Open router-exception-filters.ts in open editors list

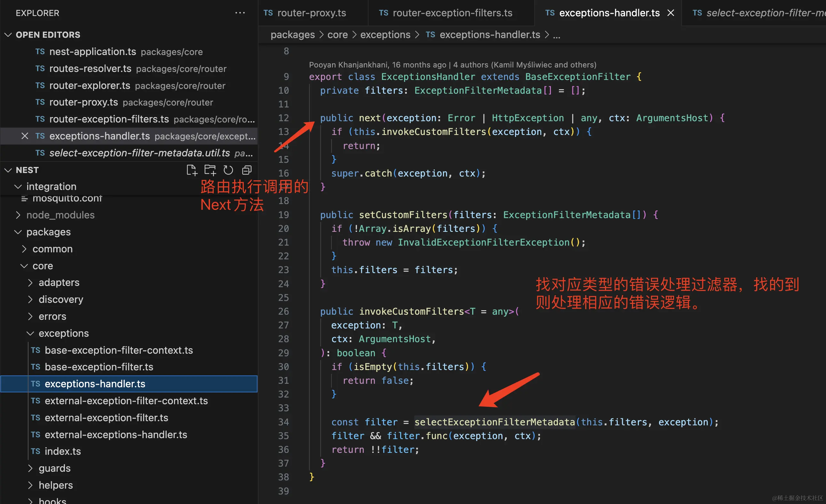[x=129, y=119]
